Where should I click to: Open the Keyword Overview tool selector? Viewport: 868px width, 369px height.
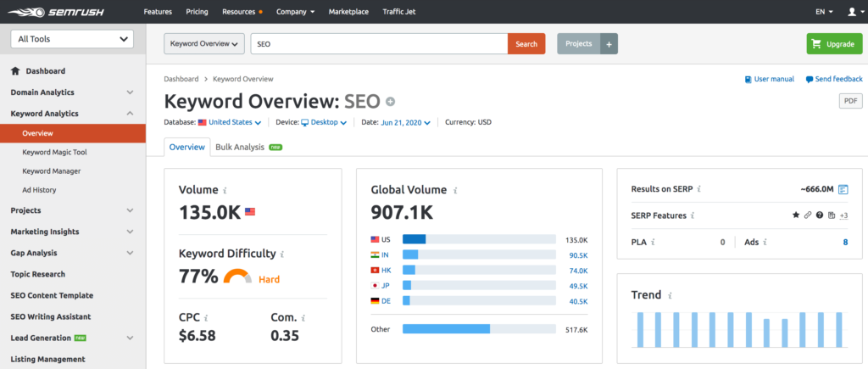point(204,44)
